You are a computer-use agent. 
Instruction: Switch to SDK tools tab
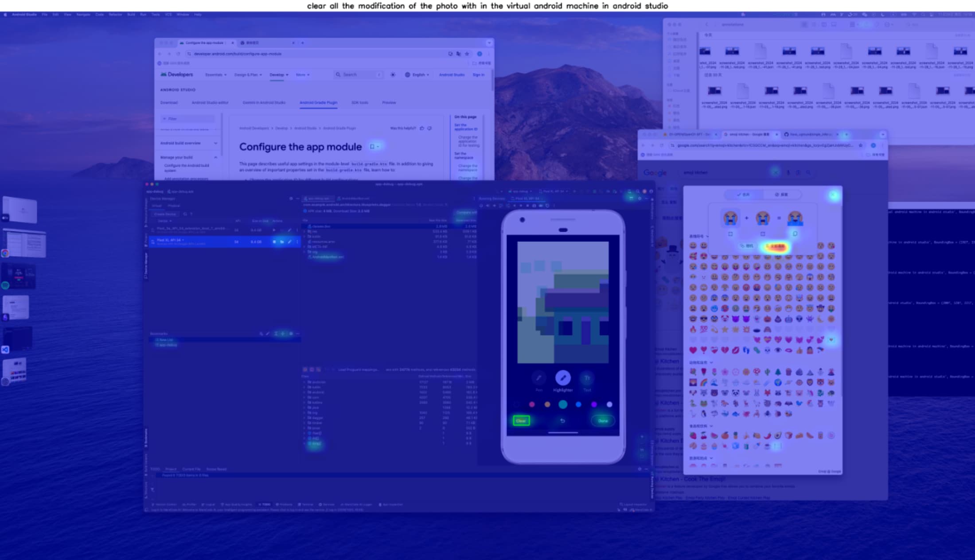(x=359, y=103)
